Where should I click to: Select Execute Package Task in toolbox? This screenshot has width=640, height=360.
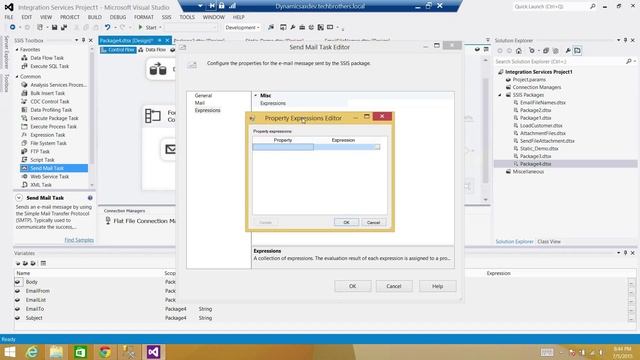54,118
